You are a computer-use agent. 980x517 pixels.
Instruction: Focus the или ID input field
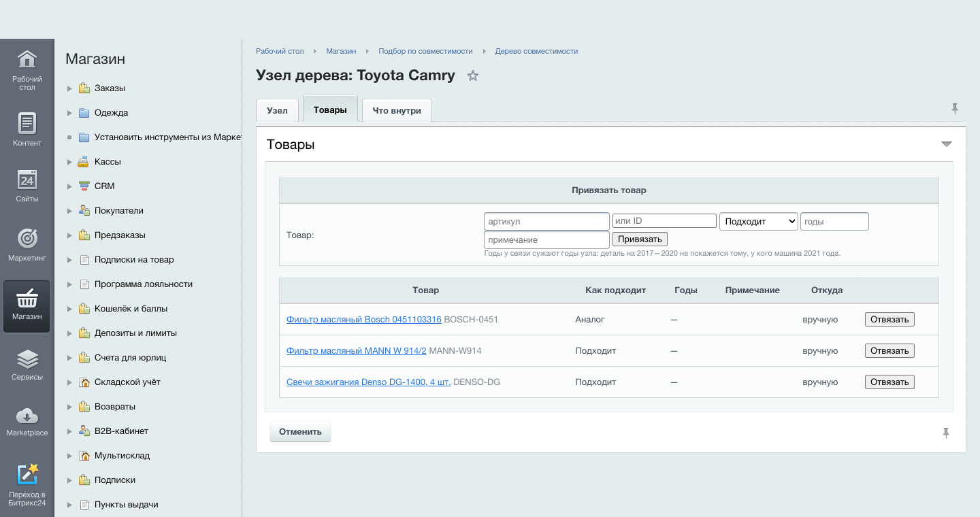[x=664, y=221]
